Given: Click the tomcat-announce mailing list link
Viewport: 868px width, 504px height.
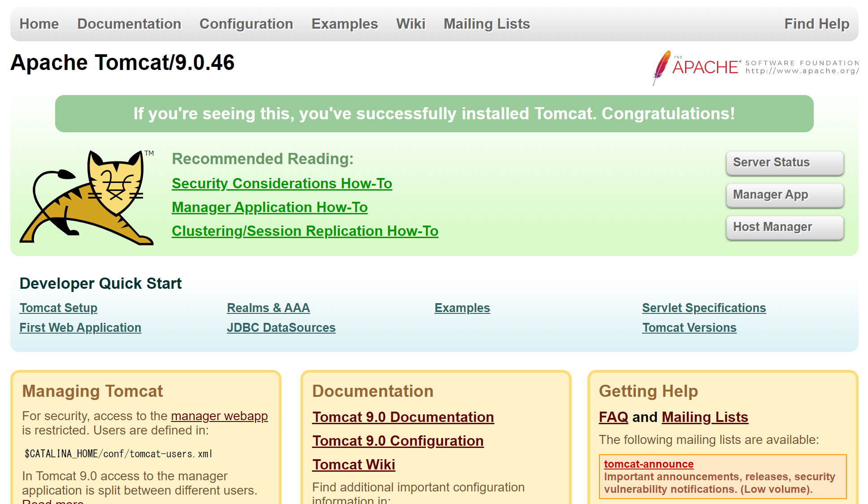Looking at the screenshot, I should pos(648,464).
